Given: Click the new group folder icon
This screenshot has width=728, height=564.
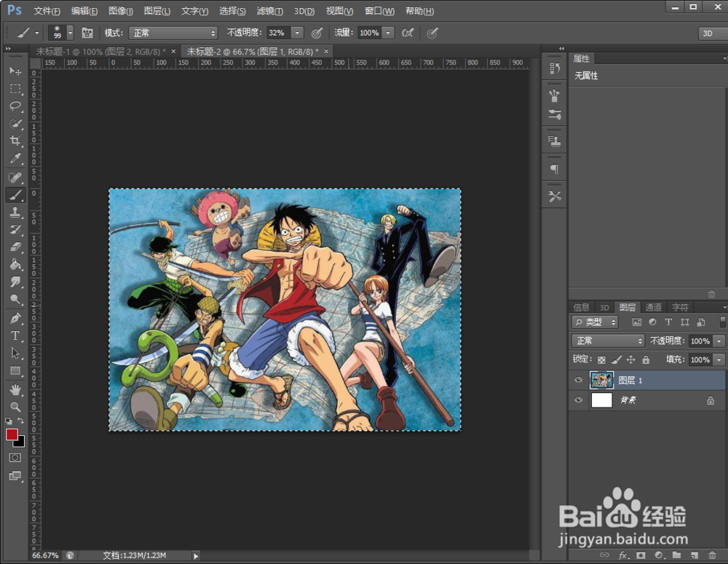Looking at the screenshot, I should [x=676, y=555].
